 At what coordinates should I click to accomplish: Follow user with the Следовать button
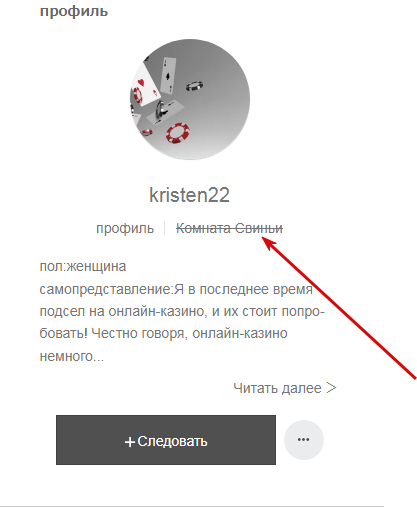coord(166,440)
